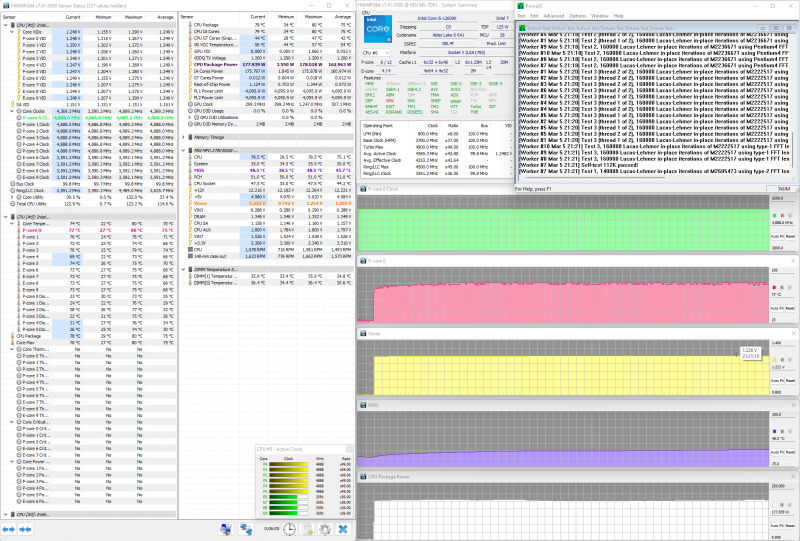Click the Current column header in left sensor panel
This screenshot has width=800, height=541.
(67, 17)
